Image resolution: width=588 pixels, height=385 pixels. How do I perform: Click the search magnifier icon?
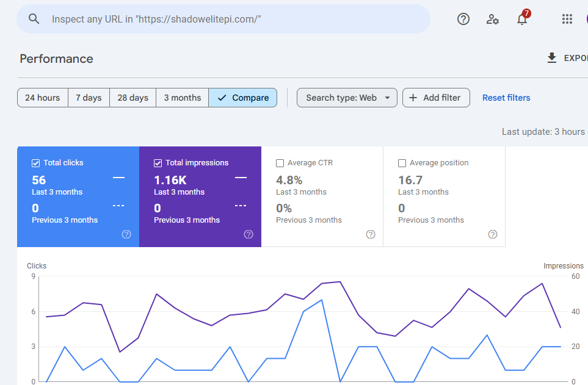click(34, 19)
